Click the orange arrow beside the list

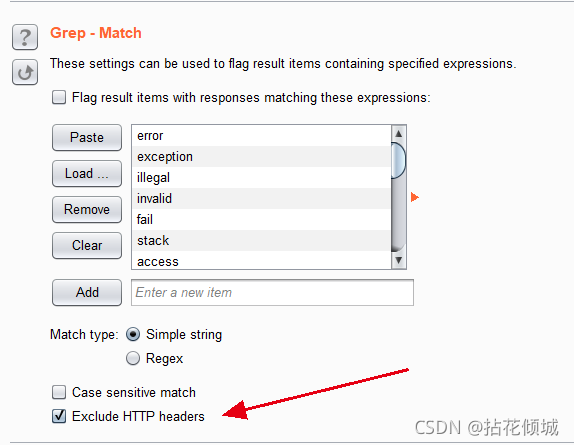(x=414, y=197)
